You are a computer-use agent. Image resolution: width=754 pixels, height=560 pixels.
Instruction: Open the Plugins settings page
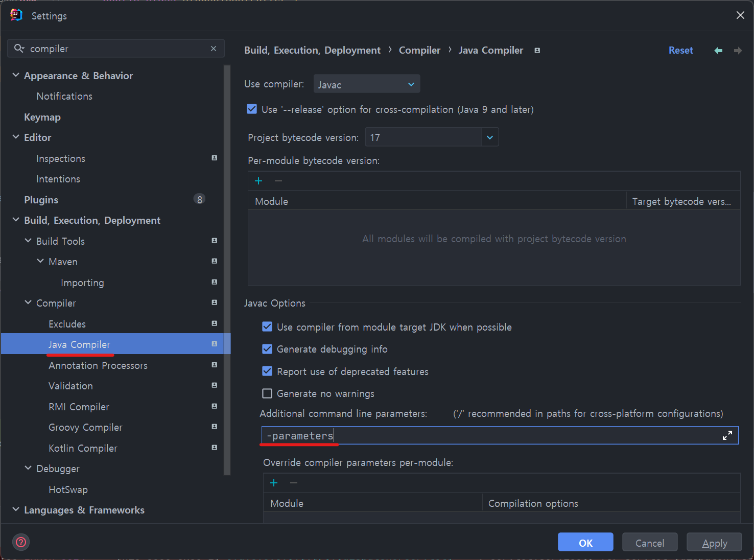pyautogui.click(x=41, y=200)
